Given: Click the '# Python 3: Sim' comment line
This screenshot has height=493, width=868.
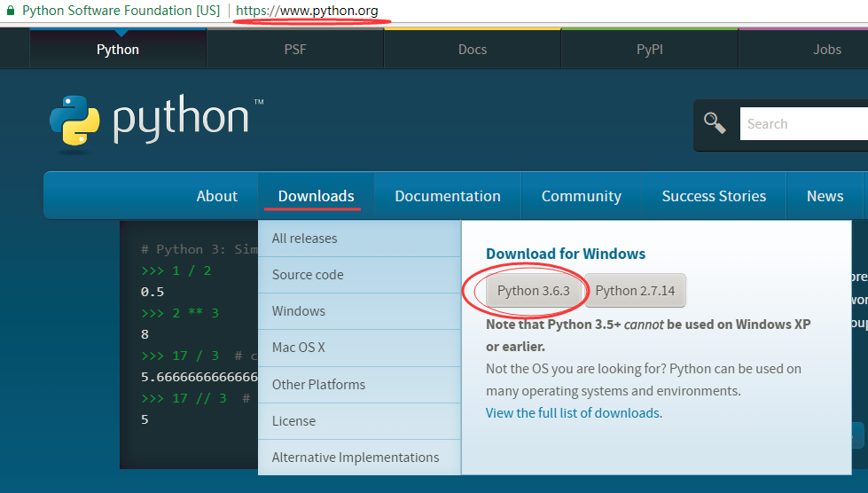Looking at the screenshot, I should [199, 249].
